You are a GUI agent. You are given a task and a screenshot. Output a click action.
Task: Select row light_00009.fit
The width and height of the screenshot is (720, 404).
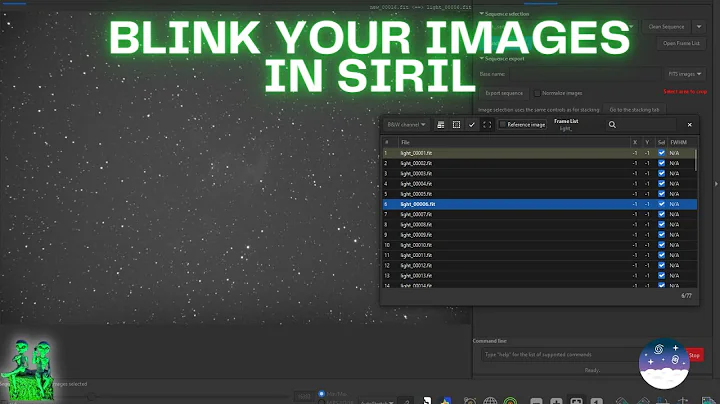[x=540, y=235]
